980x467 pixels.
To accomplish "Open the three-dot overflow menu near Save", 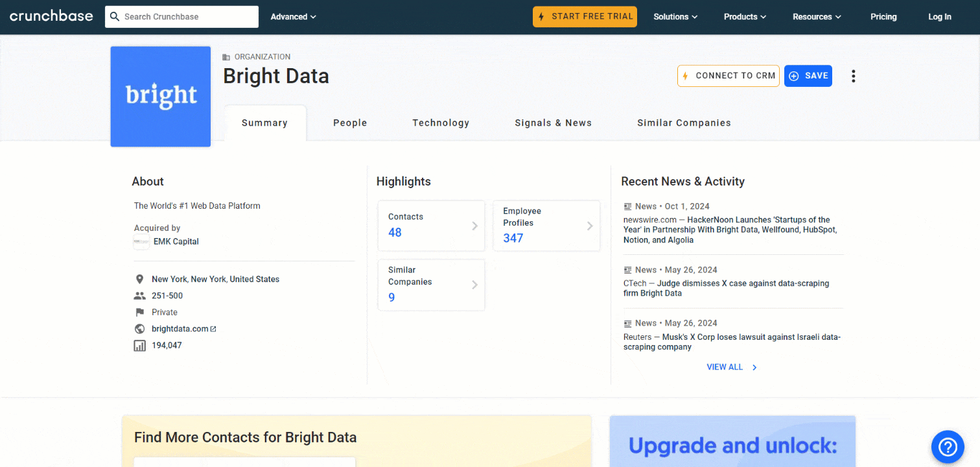I will click(x=853, y=76).
